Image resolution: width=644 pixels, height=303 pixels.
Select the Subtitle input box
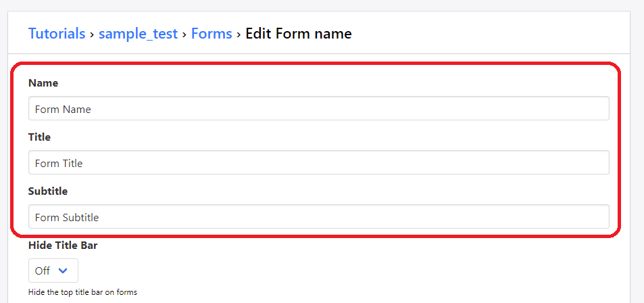318,217
